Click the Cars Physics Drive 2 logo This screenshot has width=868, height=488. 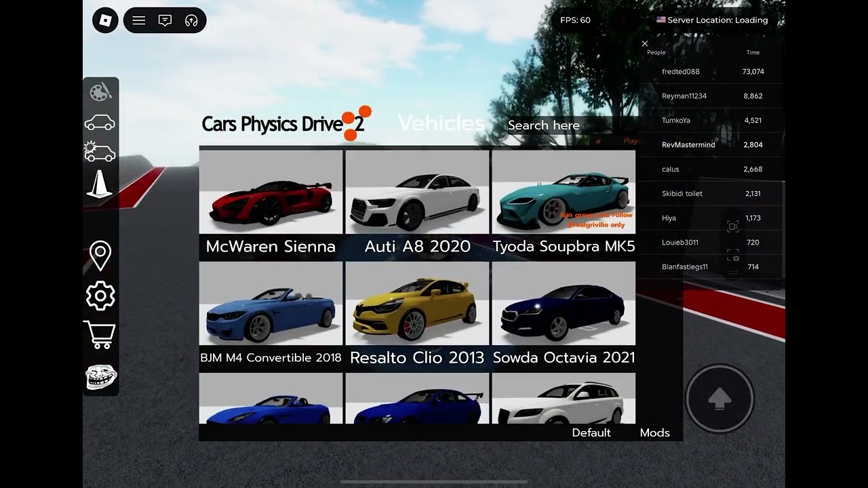pos(286,123)
